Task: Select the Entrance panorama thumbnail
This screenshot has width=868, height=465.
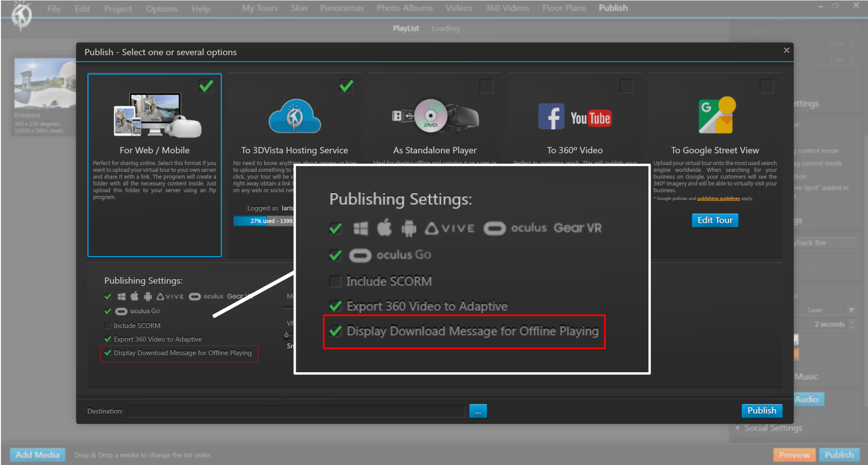Action: (45, 83)
